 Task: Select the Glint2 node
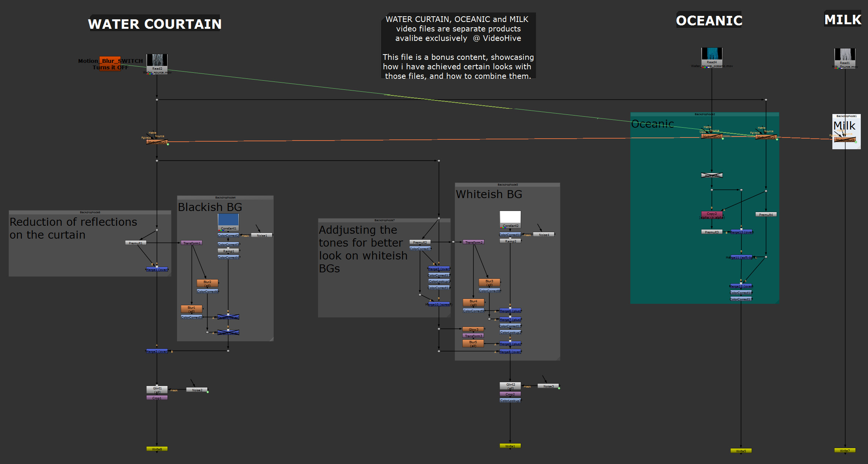[x=510, y=386]
